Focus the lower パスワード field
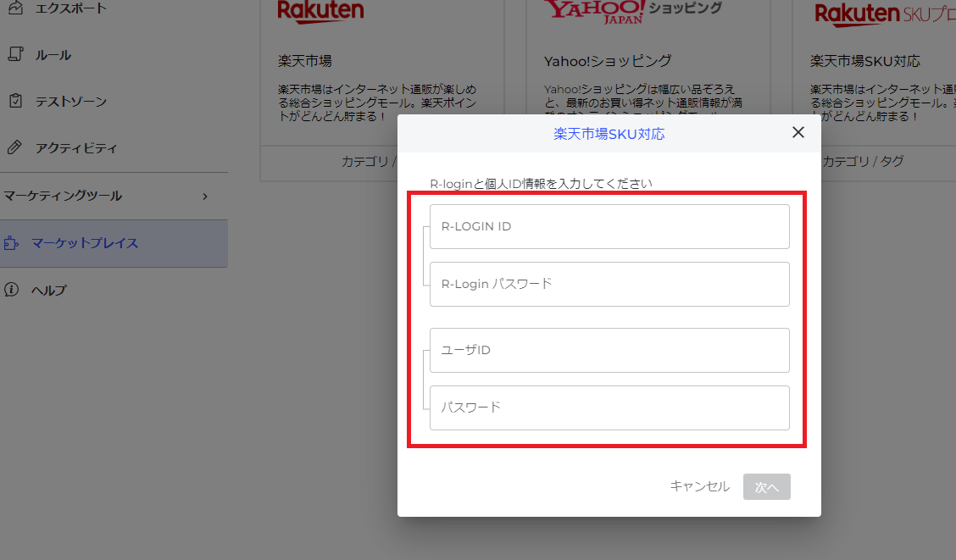Image resolution: width=956 pixels, height=560 pixels. [x=609, y=408]
